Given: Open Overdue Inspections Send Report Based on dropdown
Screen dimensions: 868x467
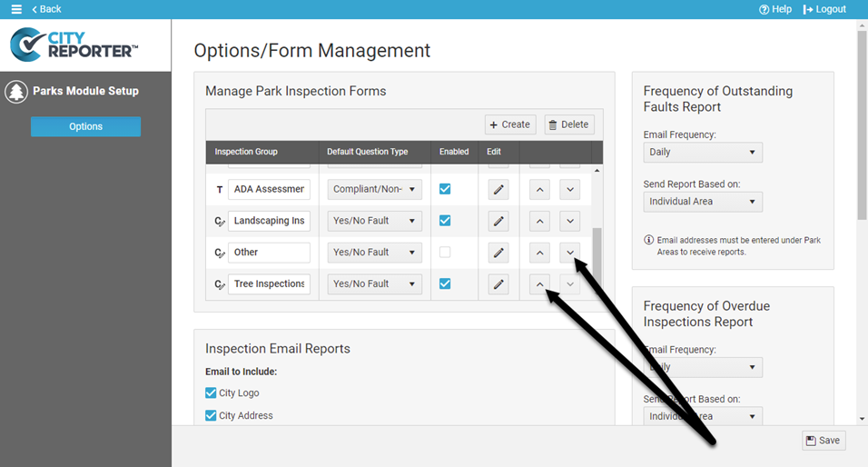Looking at the screenshot, I should [x=703, y=417].
